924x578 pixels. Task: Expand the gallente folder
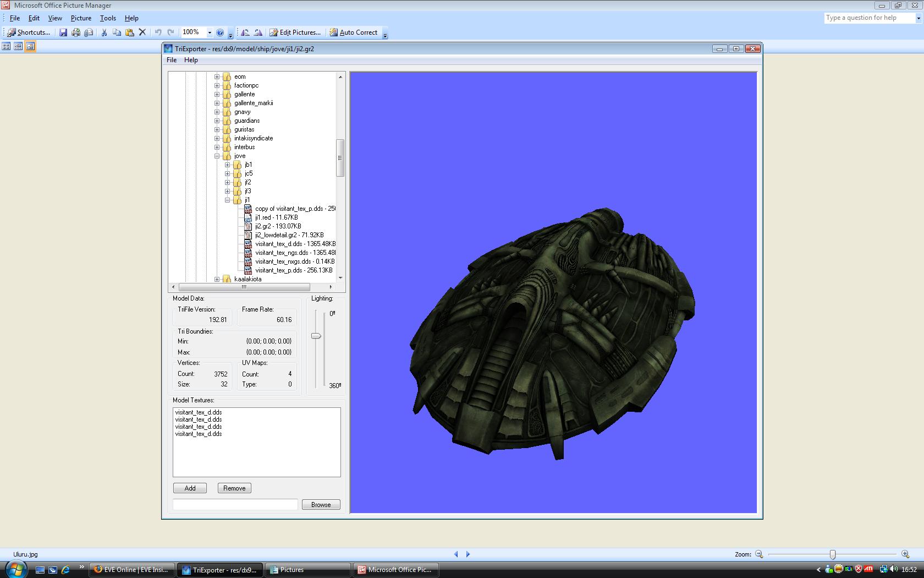point(217,94)
